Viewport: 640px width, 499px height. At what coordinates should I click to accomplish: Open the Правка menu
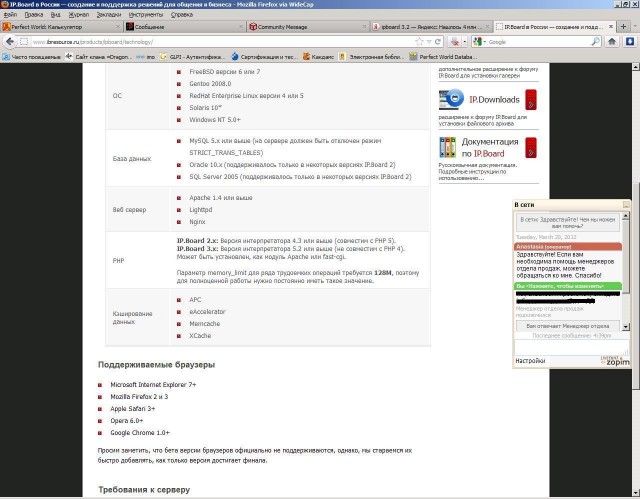click(33, 15)
